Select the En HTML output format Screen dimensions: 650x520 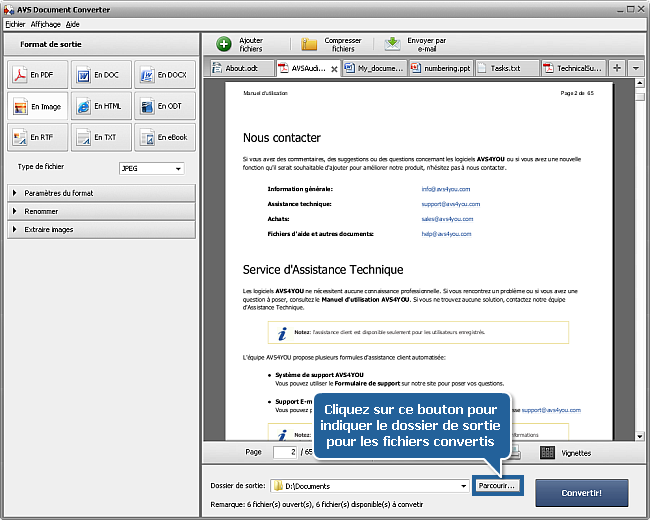pos(101,106)
